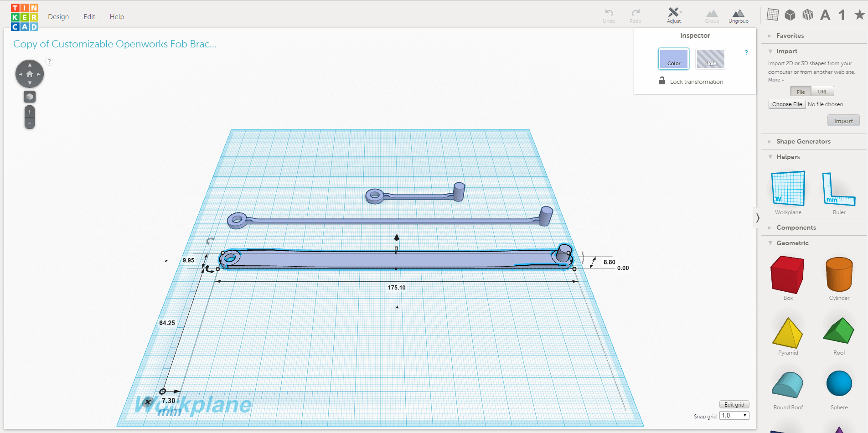The width and height of the screenshot is (868, 433).
Task: Zoom out with the minus button
Action: (30, 123)
